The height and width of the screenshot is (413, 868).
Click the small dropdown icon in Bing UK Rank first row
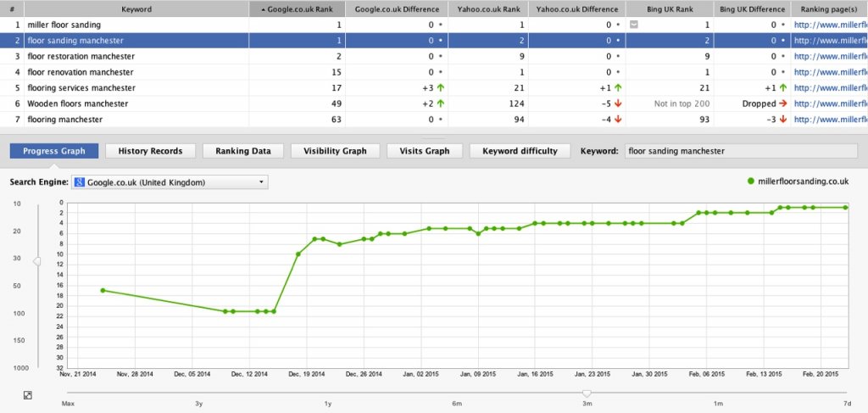pyautogui.click(x=634, y=25)
